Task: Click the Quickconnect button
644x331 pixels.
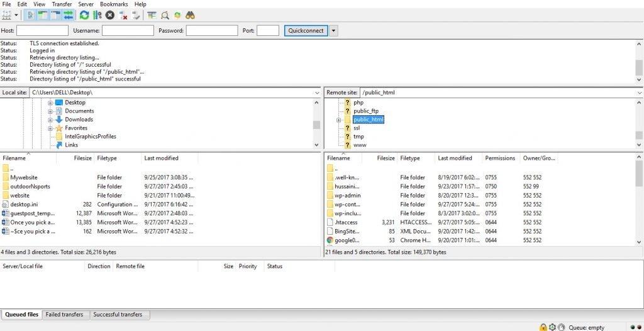Action: pyautogui.click(x=306, y=30)
